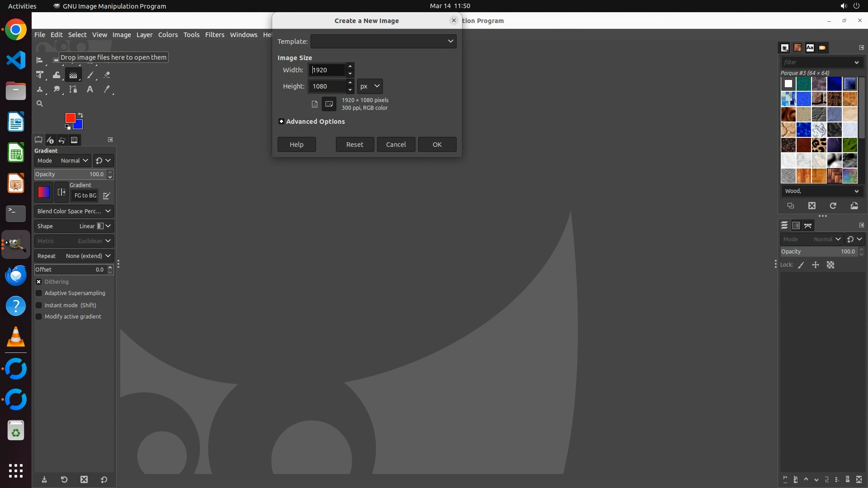Open the px unit dropdown
Viewport: 868px width, 488px height.
click(x=370, y=86)
